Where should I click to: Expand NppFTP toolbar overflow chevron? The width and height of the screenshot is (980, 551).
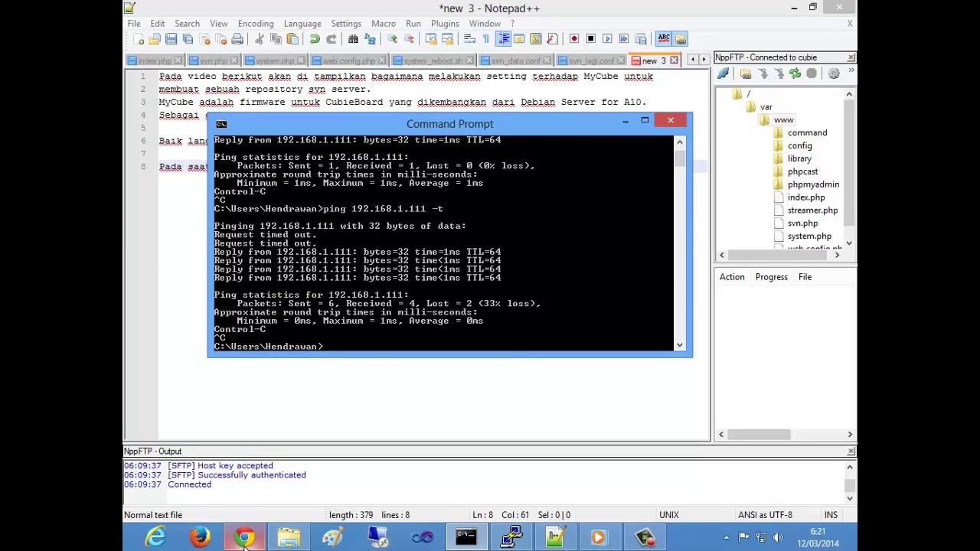pos(851,72)
